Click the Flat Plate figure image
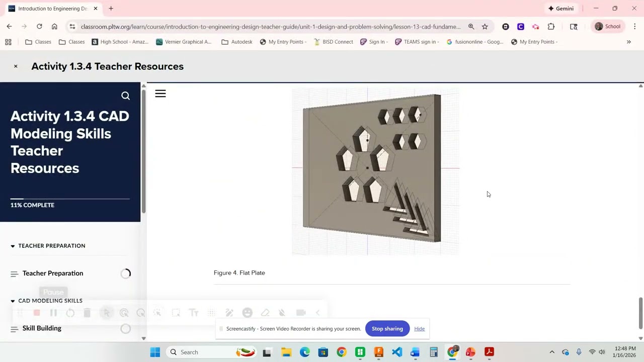Viewport: 644px width, 362px height. coord(375,171)
